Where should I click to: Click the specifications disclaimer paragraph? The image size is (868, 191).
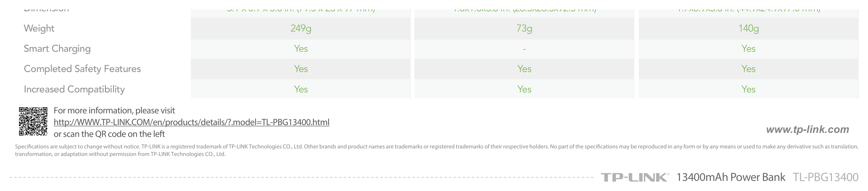point(436,150)
